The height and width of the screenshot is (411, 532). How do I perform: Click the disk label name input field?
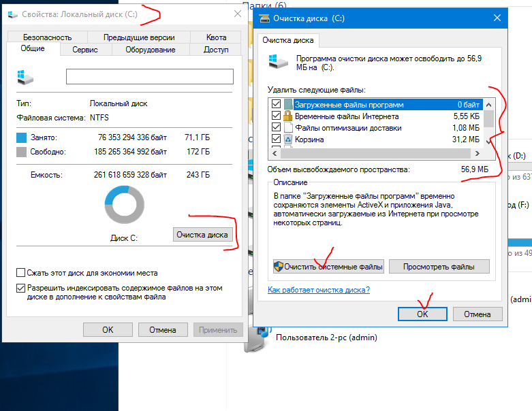click(150, 77)
